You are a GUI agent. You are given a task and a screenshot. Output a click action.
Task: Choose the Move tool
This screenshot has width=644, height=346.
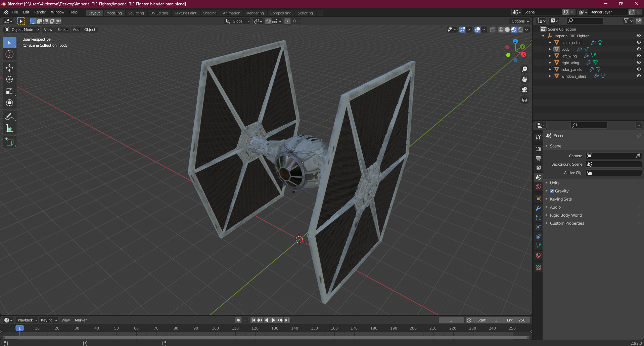pos(9,68)
